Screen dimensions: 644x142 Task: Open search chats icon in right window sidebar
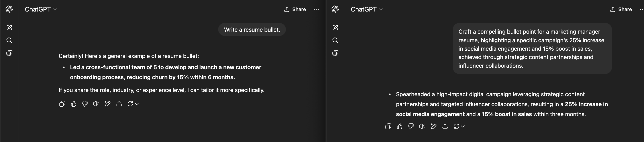pos(335,40)
